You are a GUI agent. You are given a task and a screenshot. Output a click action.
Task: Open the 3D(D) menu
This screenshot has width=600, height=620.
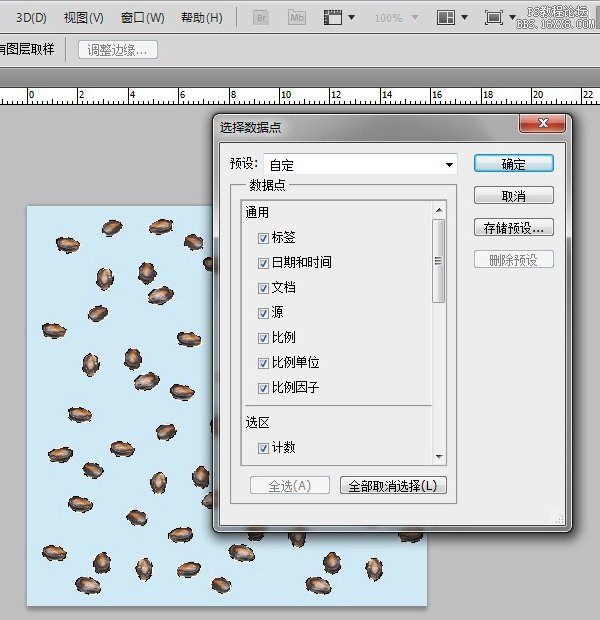31,18
